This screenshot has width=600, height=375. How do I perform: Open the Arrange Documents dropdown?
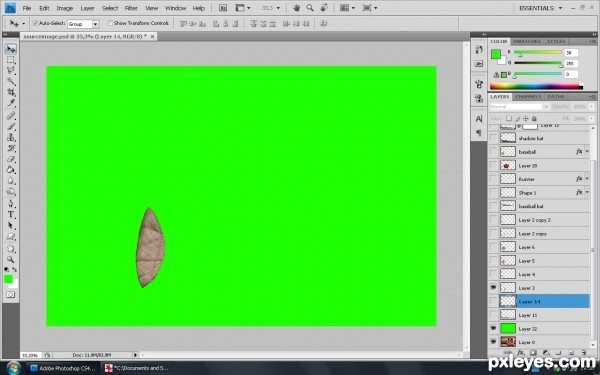click(x=348, y=8)
